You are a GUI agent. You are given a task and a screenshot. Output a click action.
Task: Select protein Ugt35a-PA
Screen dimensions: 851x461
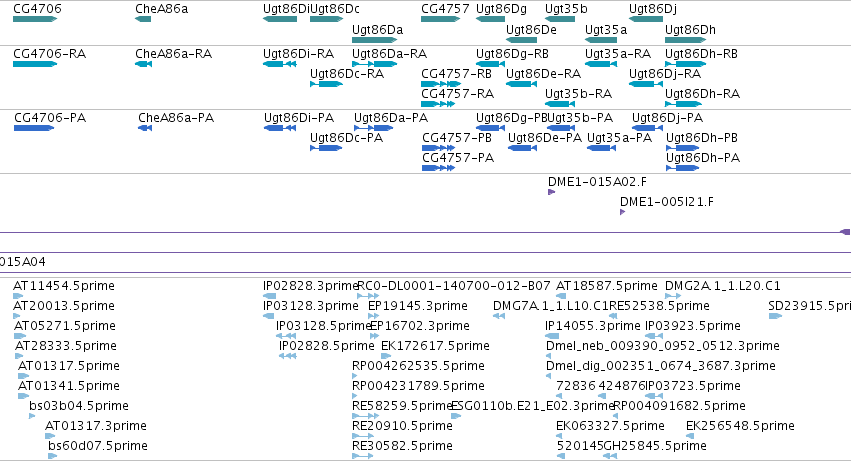pos(602,148)
